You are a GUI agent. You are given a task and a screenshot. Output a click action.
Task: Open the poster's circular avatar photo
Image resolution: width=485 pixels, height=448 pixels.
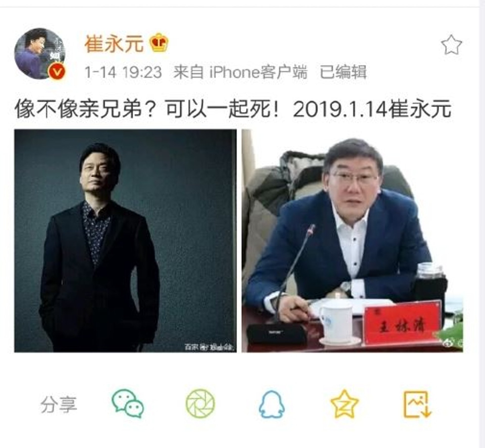(x=40, y=54)
